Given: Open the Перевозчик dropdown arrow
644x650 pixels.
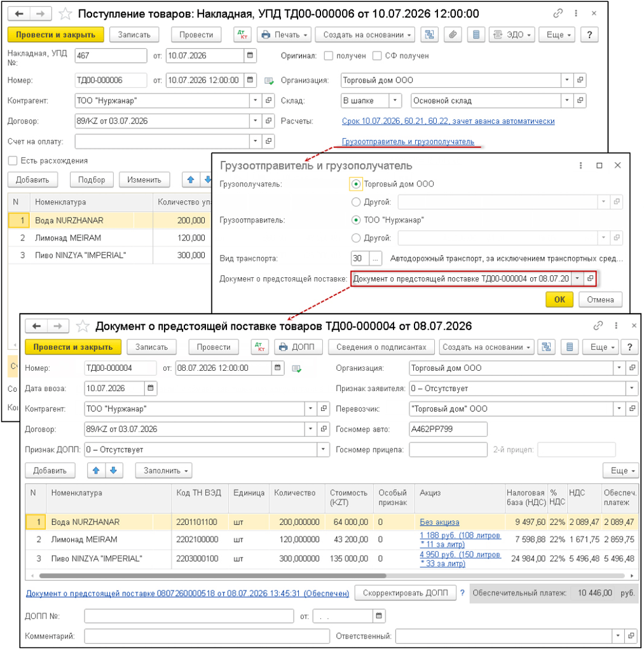Looking at the screenshot, I should click(x=619, y=409).
